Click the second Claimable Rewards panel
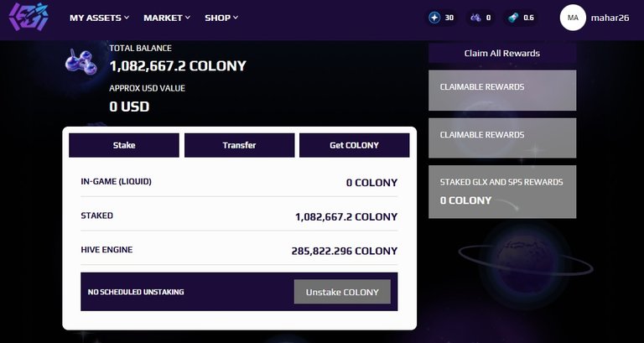The image size is (644, 343). [x=502, y=138]
